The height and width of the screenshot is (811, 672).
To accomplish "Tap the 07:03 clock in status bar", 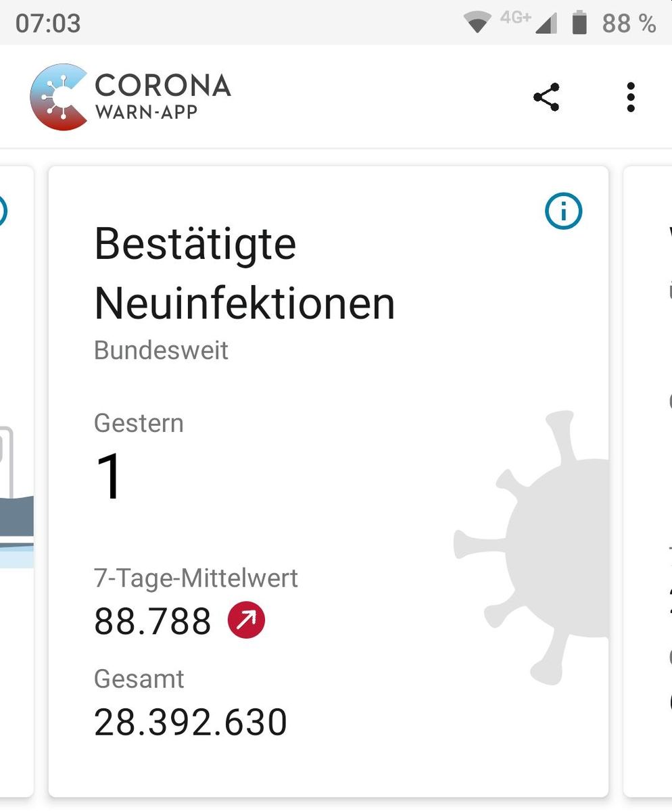I will pos(48,23).
